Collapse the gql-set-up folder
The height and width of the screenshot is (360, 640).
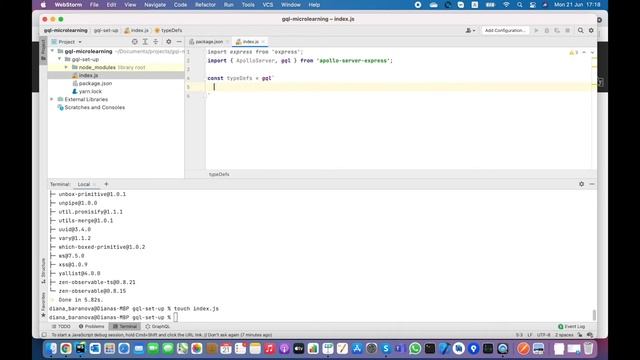pyautogui.click(x=60, y=59)
